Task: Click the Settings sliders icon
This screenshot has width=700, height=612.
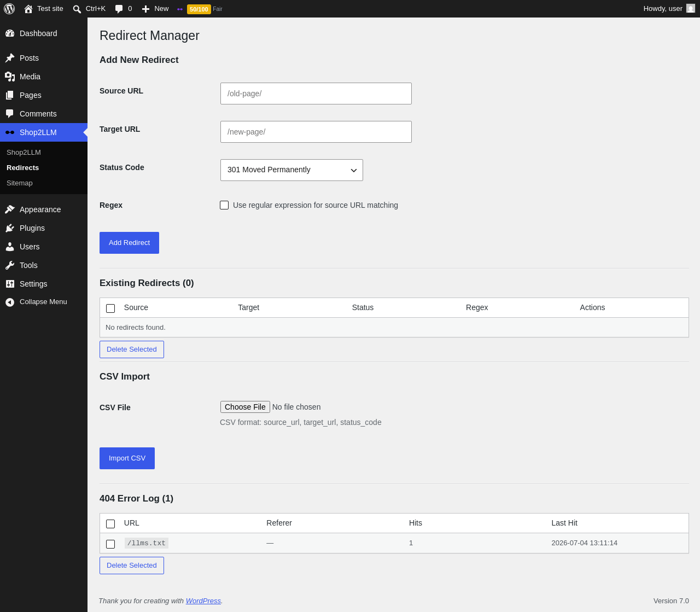Action: coord(10,284)
